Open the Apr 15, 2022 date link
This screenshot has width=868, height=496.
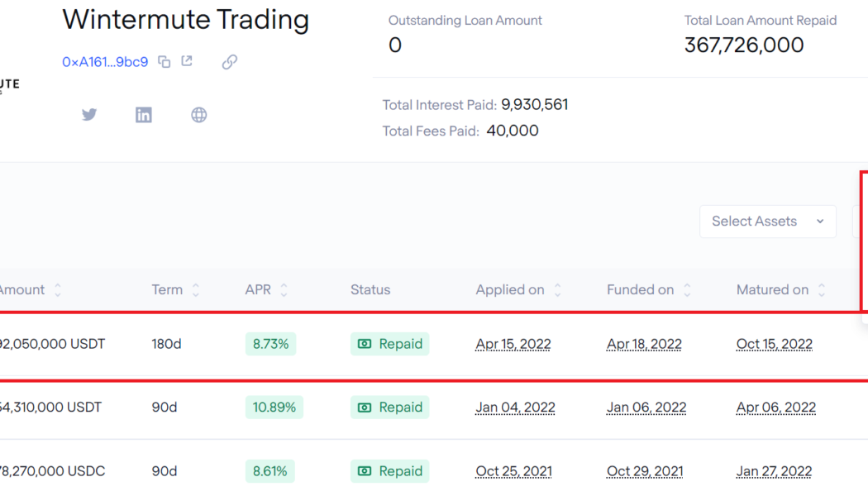tap(513, 343)
